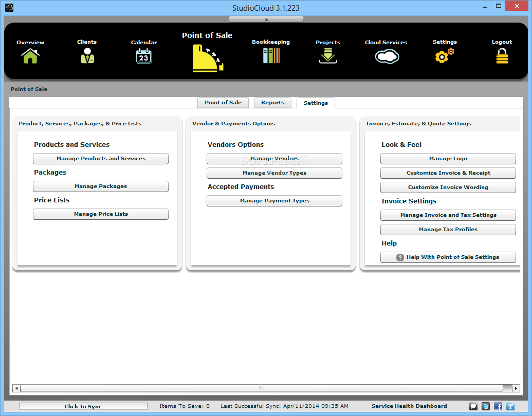The width and height of the screenshot is (532, 416).
Task: Click the Cloud Services menu label
Action: coord(386,43)
